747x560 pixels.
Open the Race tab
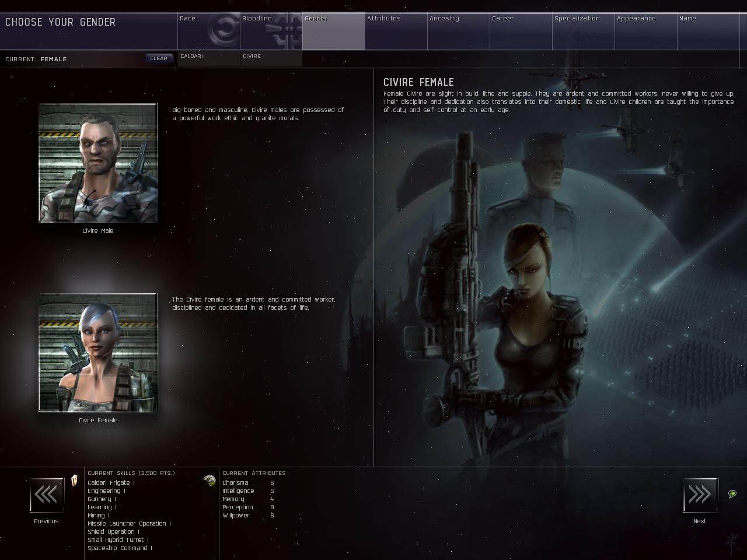tap(209, 32)
